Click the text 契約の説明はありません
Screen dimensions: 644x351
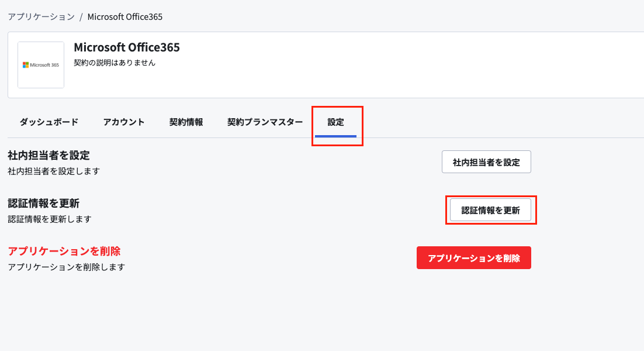pyautogui.click(x=115, y=63)
